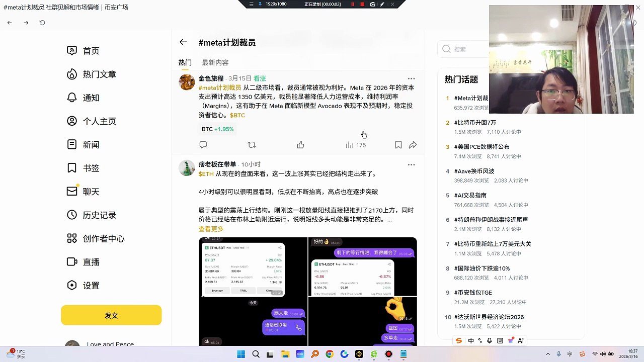Reload the page with refresh icon

click(x=42, y=23)
